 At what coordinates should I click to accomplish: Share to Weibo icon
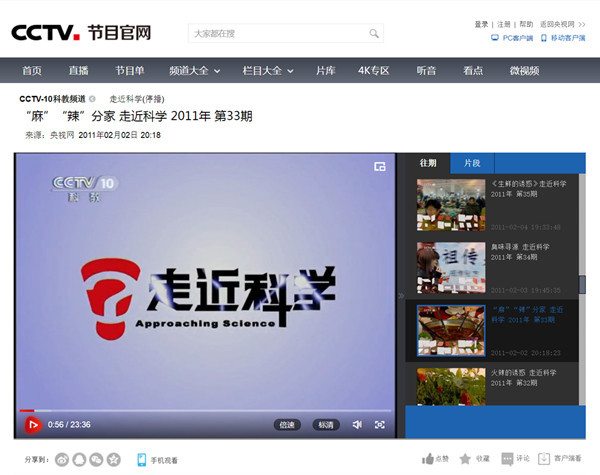click(63, 459)
